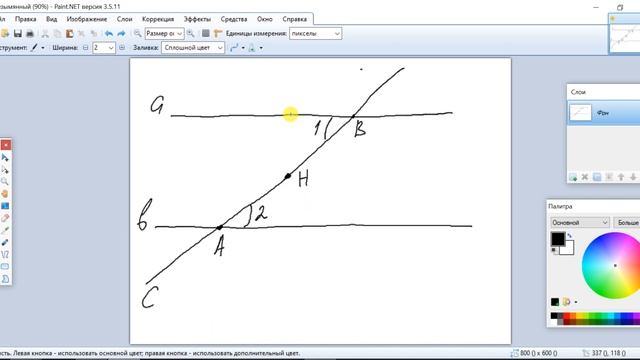Toggle the pixel grid icon
Viewport: 640px width, 360px height.
206,33
